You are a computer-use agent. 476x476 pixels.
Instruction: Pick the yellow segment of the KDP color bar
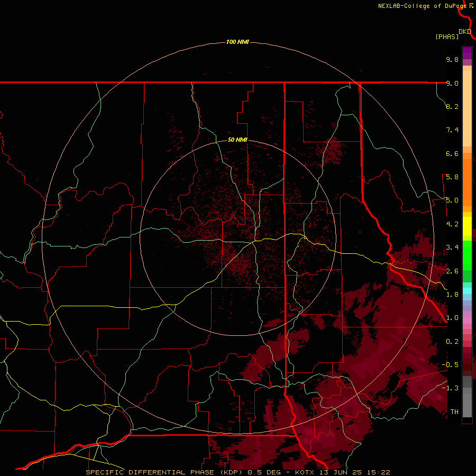pos(467,226)
